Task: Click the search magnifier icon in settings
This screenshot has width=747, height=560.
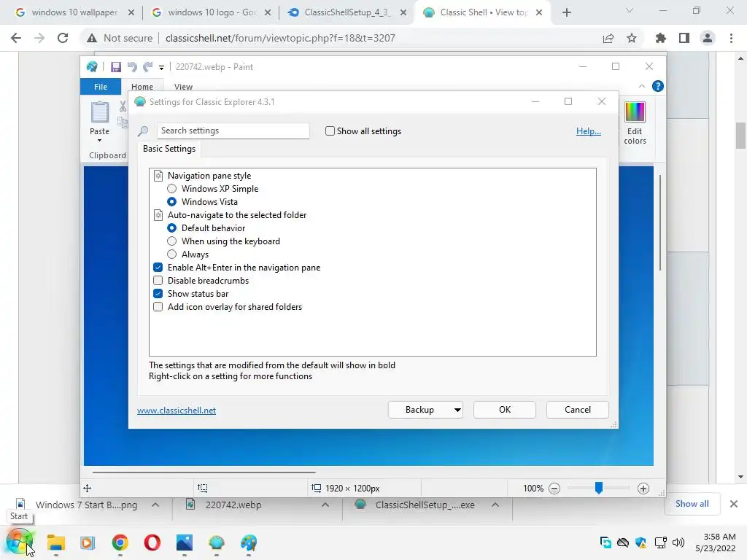Action: [x=143, y=131]
